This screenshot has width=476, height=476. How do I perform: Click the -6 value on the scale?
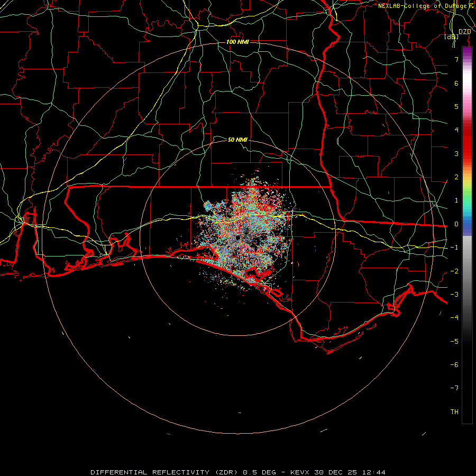(454, 365)
